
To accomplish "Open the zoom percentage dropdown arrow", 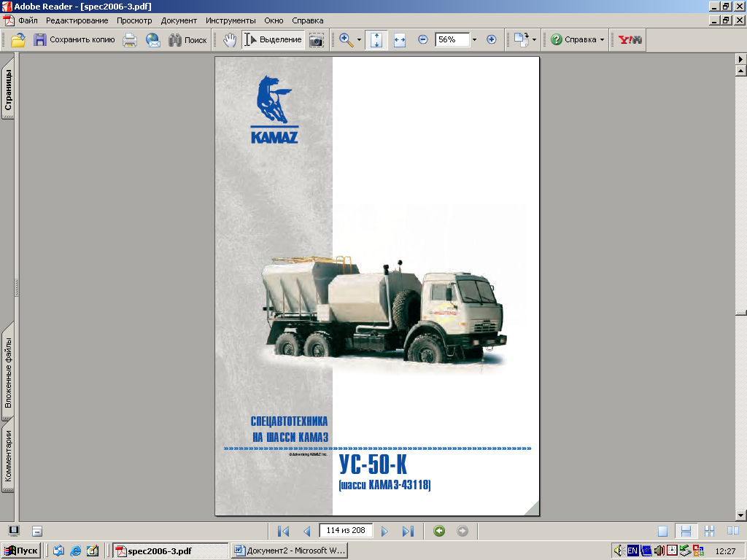I will pos(474,40).
